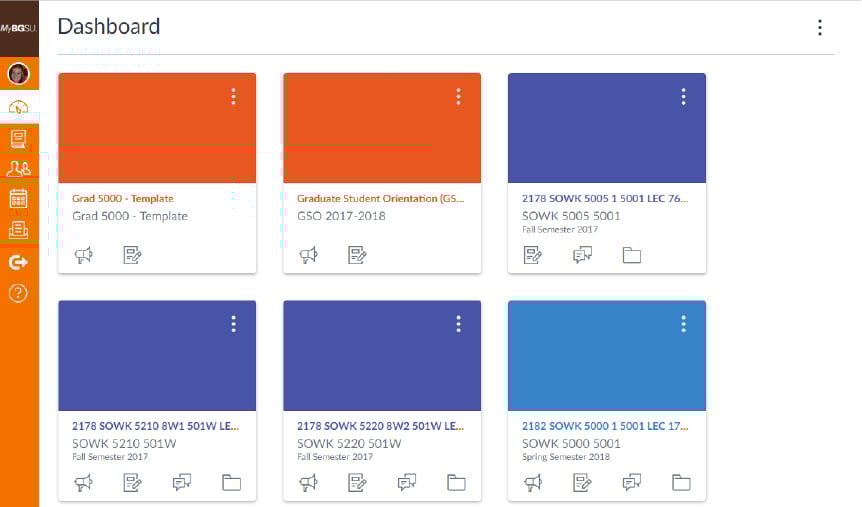Viewport: 862px width, 507px height.
Task: Open the Groups icon in the sidebar
Action: tap(18, 168)
